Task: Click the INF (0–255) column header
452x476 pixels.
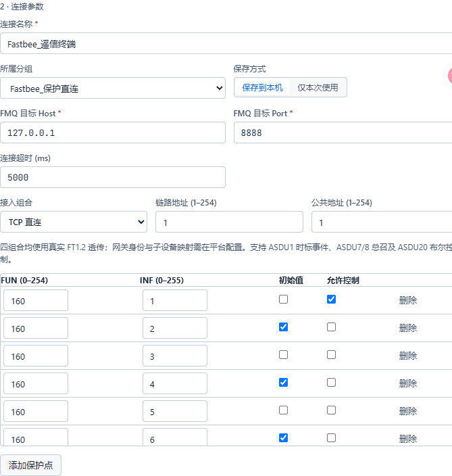Action: (161, 280)
